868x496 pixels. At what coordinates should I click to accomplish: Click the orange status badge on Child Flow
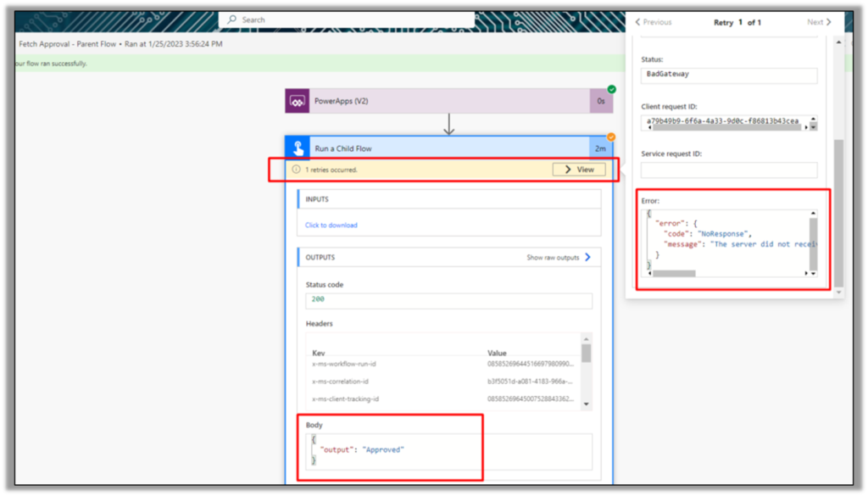tap(611, 137)
